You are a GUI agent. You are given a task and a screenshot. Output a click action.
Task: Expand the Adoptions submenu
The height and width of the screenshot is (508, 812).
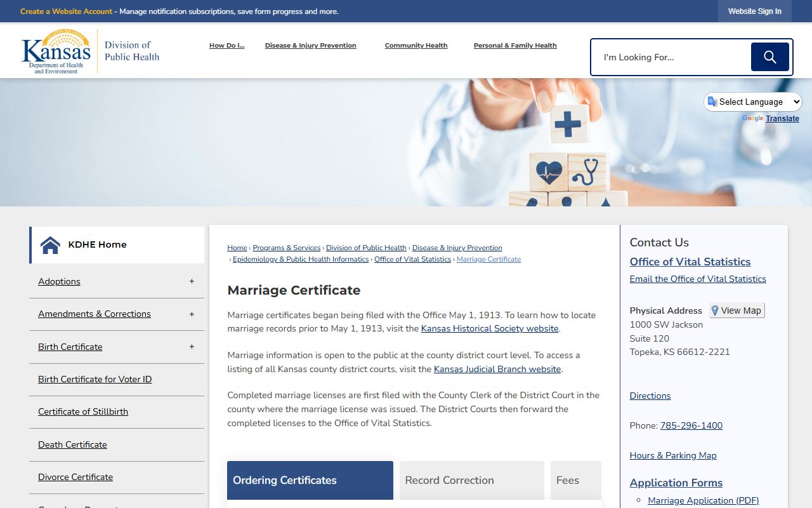coord(192,281)
